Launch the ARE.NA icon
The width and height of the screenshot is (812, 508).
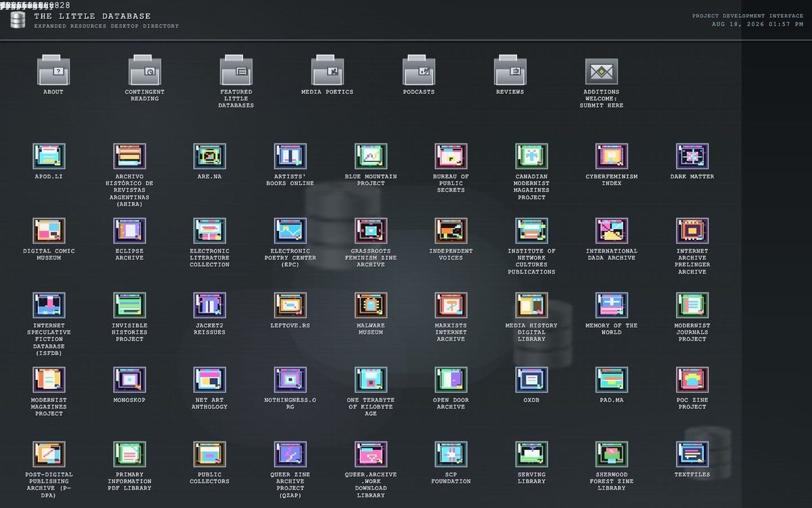210,156
